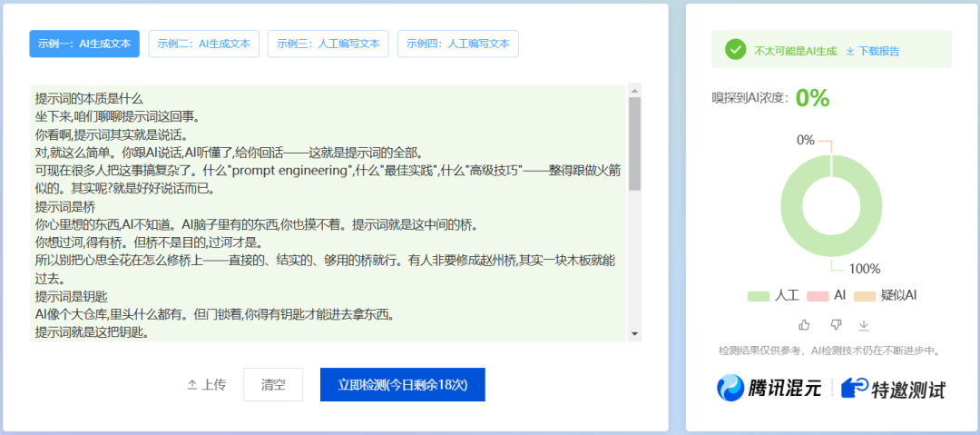Click the upload arrow icon beside 上传
The width and height of the screenshot is (980, 435).
pos(192,385)
